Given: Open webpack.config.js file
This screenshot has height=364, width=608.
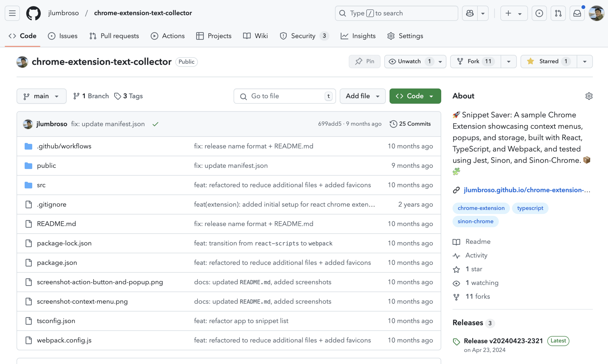Looking at the screenshot, I should click(64, 340).
